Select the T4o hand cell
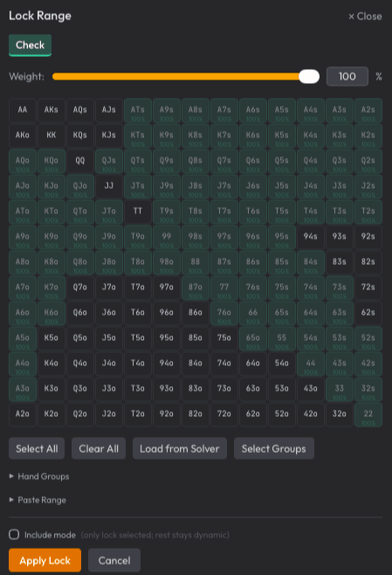392x575 pixels. coord(138,364)
